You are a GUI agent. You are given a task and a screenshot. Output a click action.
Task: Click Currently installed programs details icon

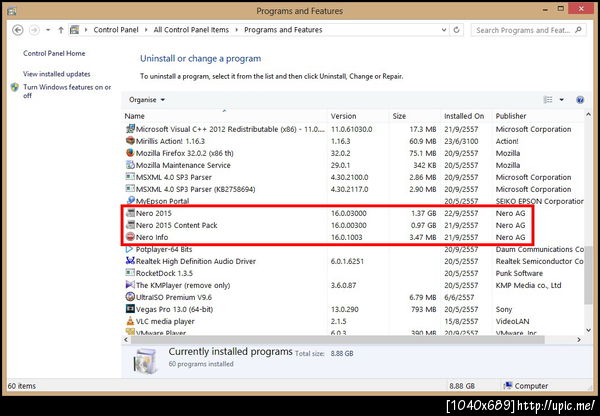tap(146, 361)
